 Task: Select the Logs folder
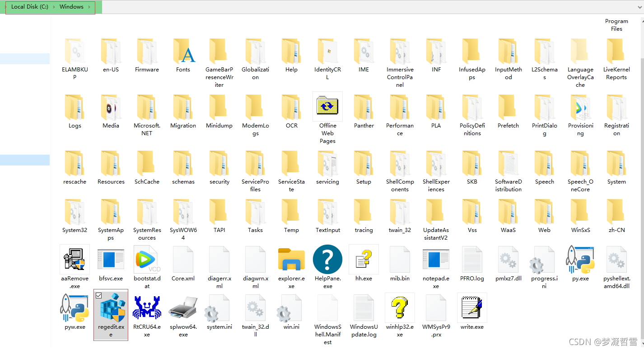tap(75, 111)
